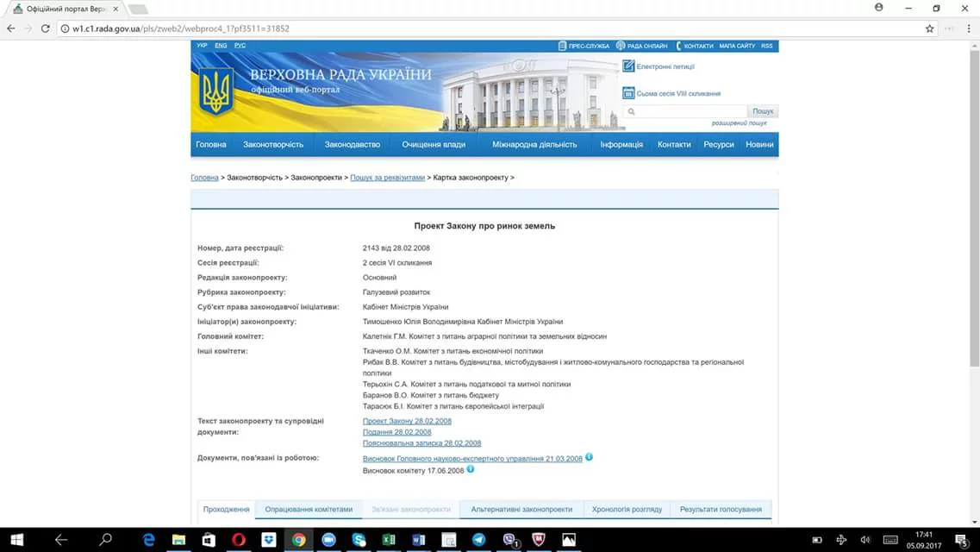Image resolution: width=980 pixels, height=552 pixels.
Task: Open Viber from the taskbar
Action: point(510,540)
